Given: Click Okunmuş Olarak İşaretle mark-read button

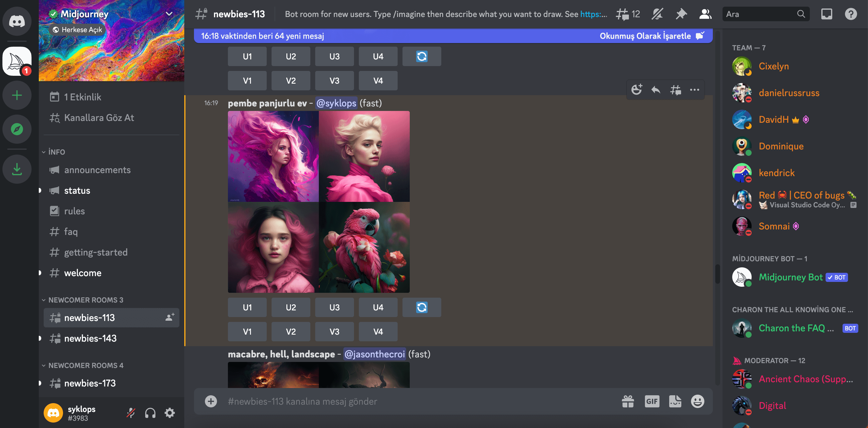Looking at the screenshot, I should [x=652, y=36].
